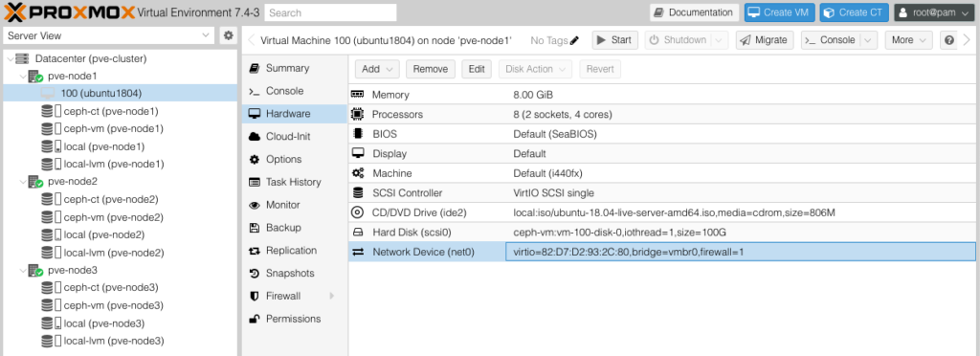Select 'VirtIO SCSI single' value
The width and height of the screenshot is (980, 356).
(554, 193)
